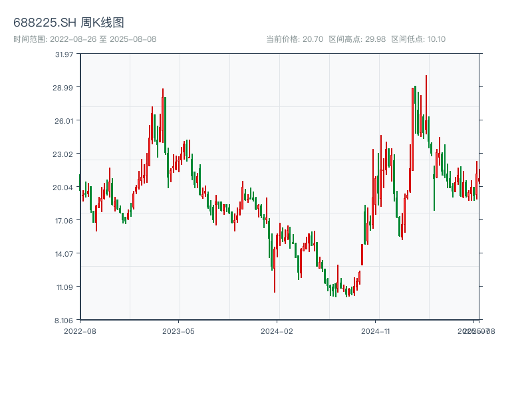This screenshot has height=399, width=532.
Task: Click the 14.07 y-axis price label
Action: [63, 253]
